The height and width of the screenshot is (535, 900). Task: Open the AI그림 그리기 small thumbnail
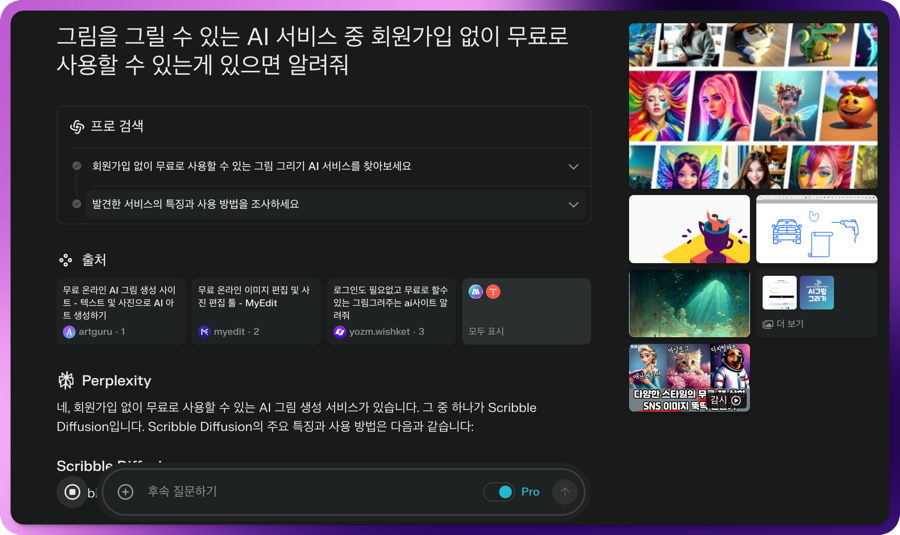[x=817, y=293]
